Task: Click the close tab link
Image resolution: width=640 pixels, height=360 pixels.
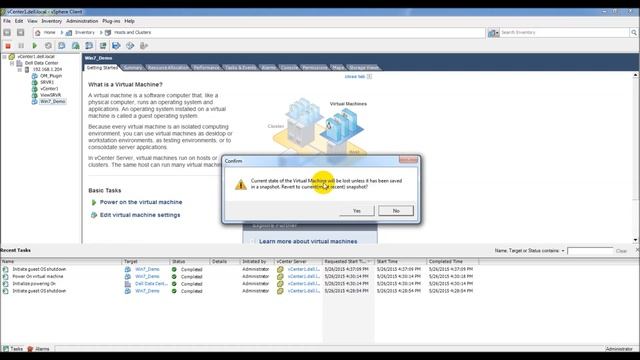Action: 355,77
